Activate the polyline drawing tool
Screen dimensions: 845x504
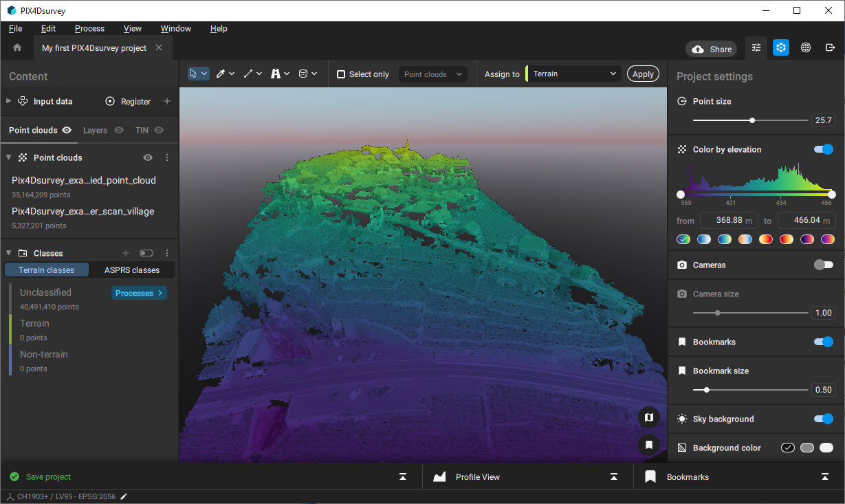[x=248, y=74]
